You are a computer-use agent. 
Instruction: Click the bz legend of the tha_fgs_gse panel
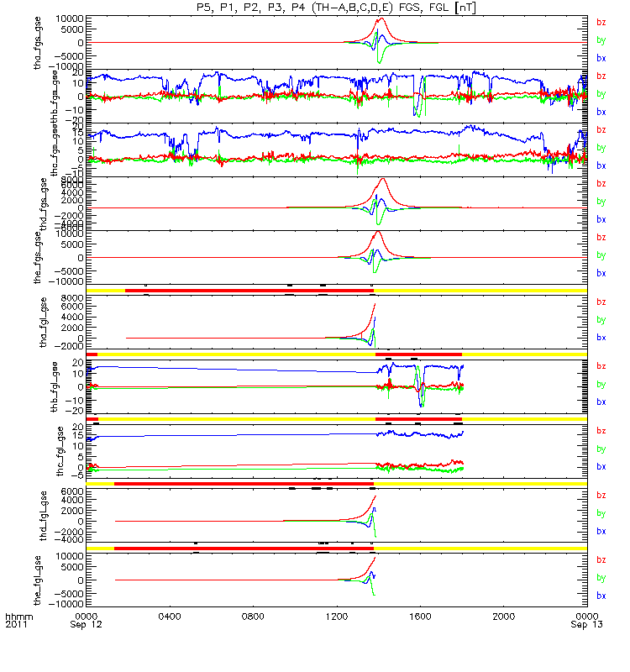(x=601, y=23)
